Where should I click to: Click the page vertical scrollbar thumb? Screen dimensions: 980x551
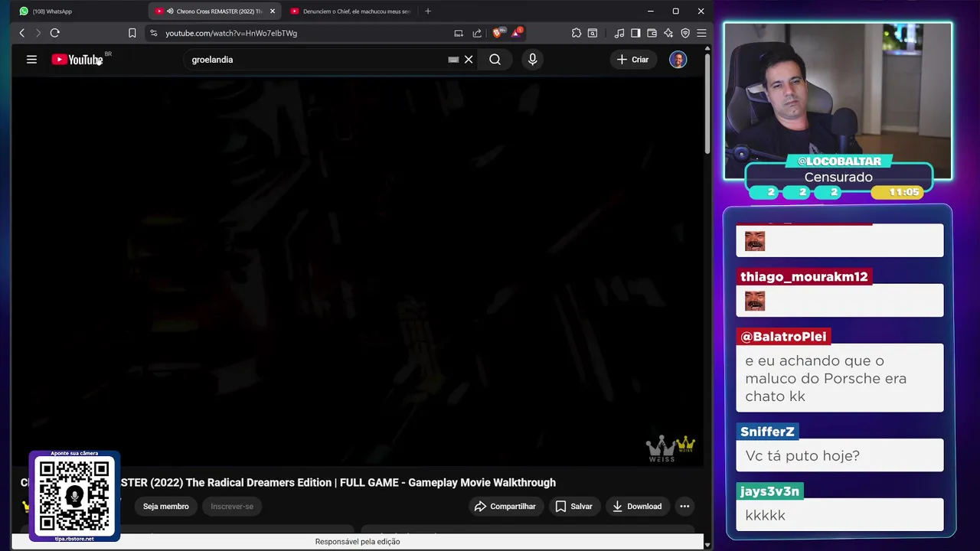(707, 103)
